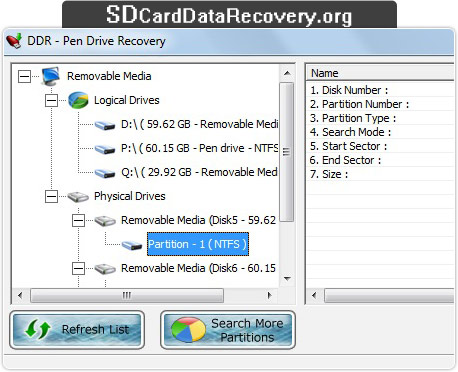Select Partition - 1 (NTFS) entry
This screenshot has width=458, height=372.
(x=198, y=244)
